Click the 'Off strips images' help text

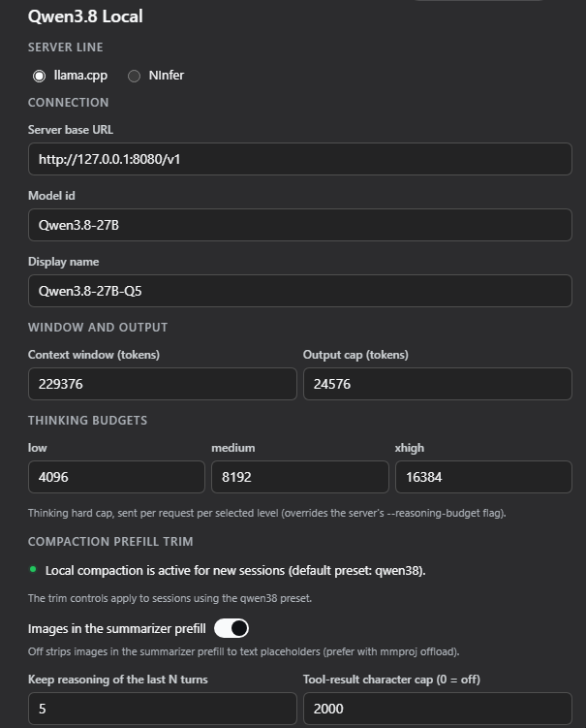tap(243, 651)
